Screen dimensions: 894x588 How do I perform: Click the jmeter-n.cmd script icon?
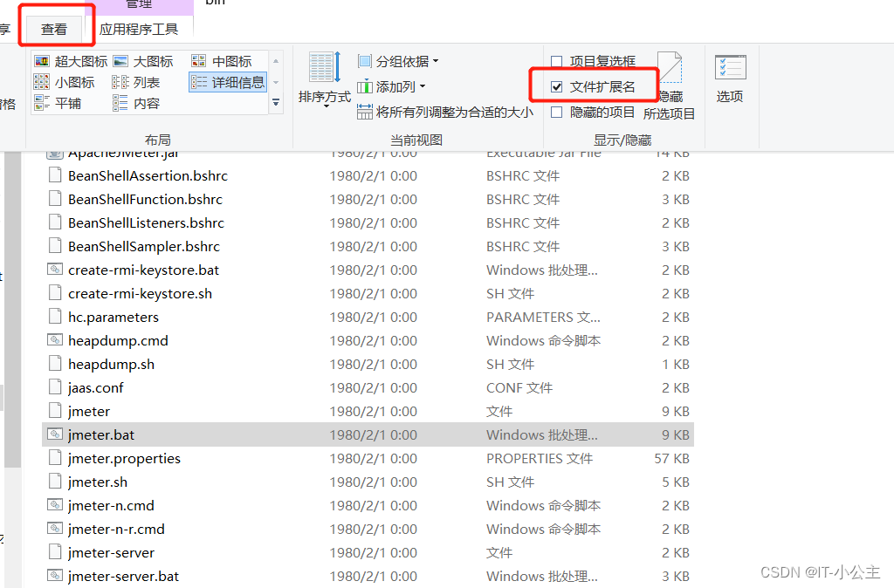coord(55,505)
